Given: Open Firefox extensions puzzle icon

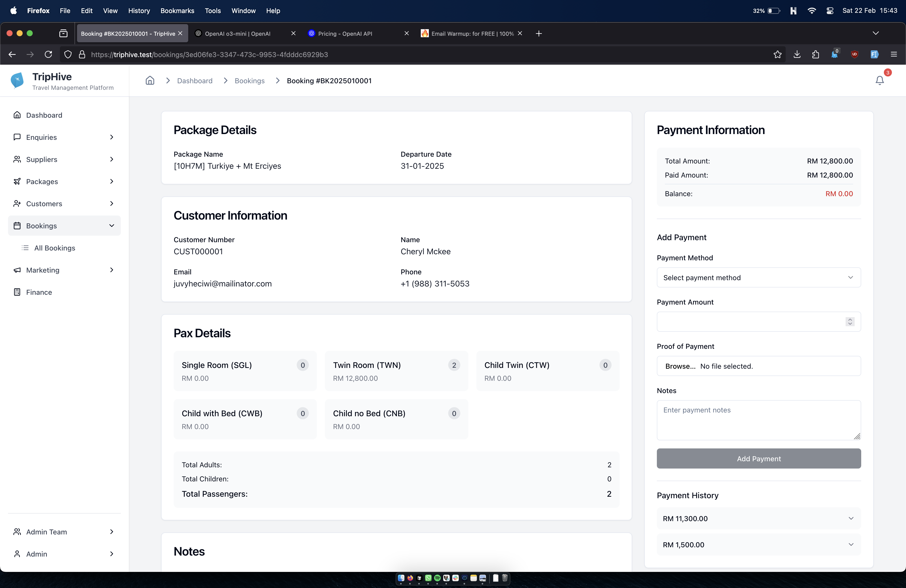Looking at the screenshot, I should pos(815,54).
